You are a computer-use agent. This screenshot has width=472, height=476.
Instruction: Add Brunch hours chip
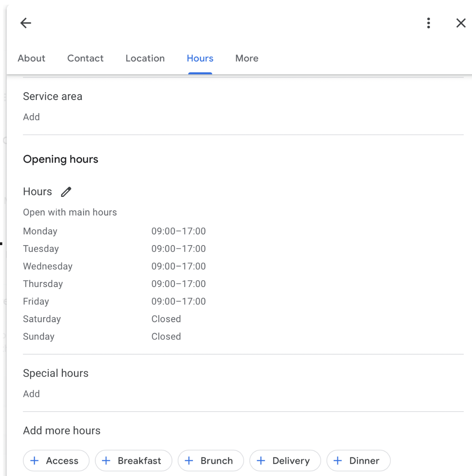[x=211, y=461]
